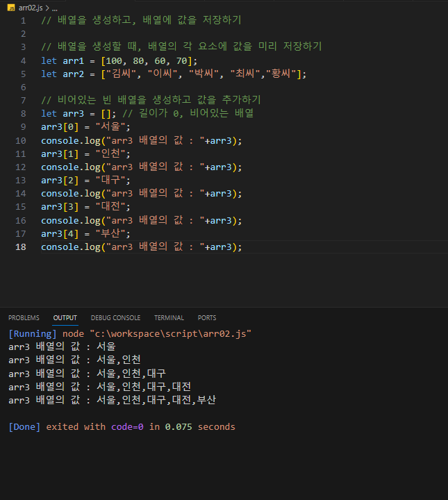Place cursor on arr1 declaration line
Screen dimensions: 448x500
click(x=119, y=60)
